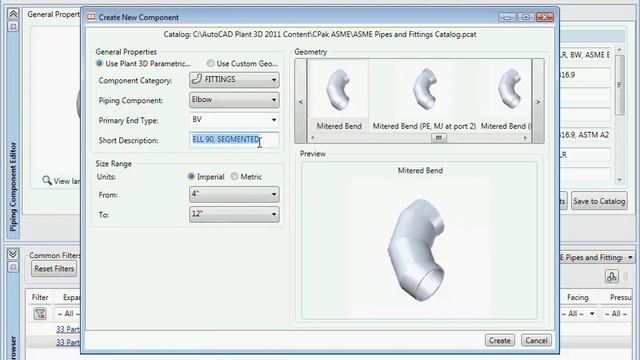The image size is (640, 360).
Task: Open the Facing ~All~ filter dropdown
Action: click(578, 313)
